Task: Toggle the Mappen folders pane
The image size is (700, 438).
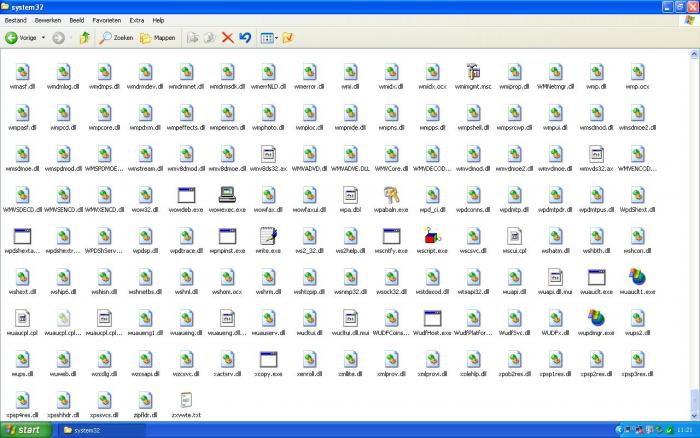Action: pyautogui.click(x=158, y=38)
